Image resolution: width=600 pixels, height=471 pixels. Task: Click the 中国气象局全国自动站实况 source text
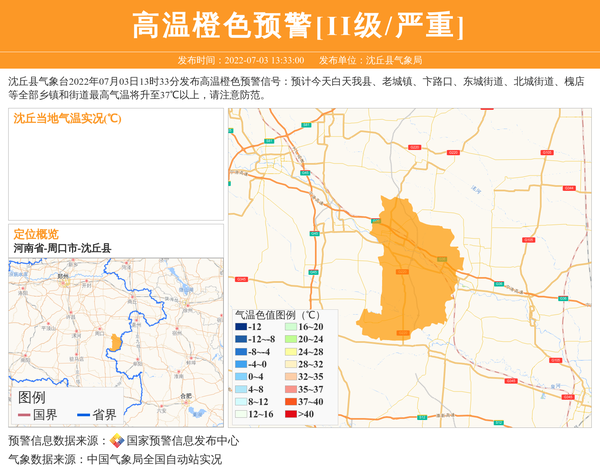coord(154,460)
